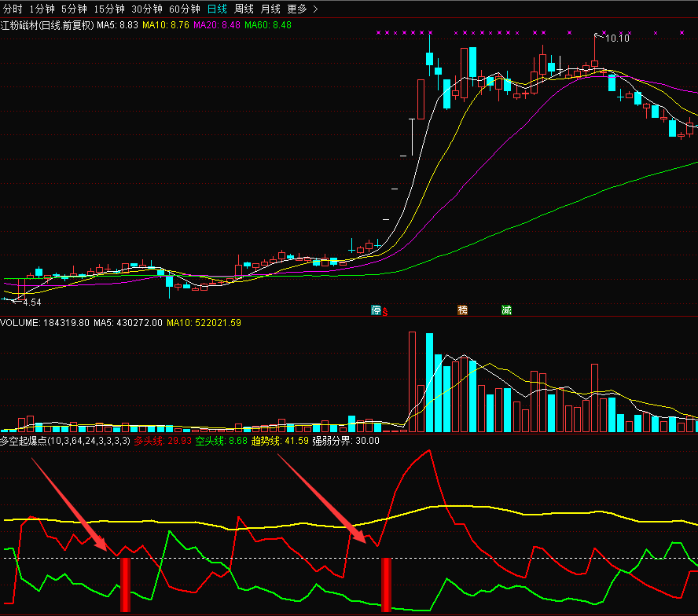Click the red S marker icon
Image resolution: width=698 pixels, height=616 pixels.
coord(385,312)
